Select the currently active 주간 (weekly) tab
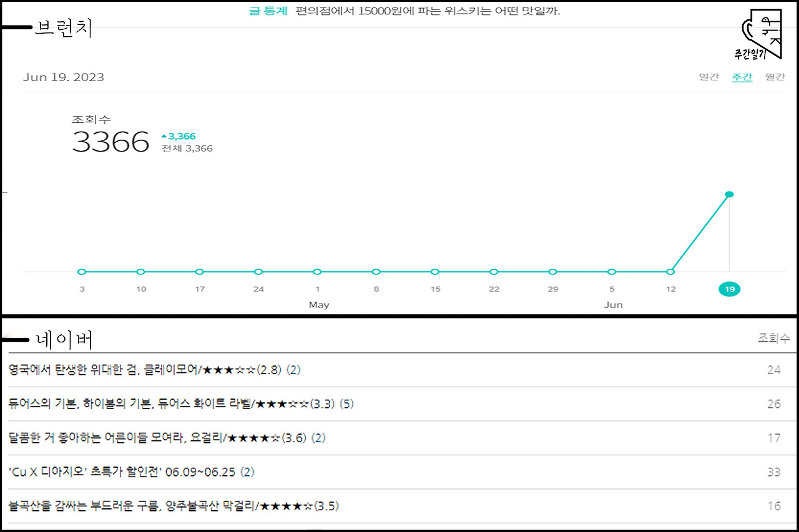This screenshot has height=532, width=799. pyautogui.click(x=743, y=77)
